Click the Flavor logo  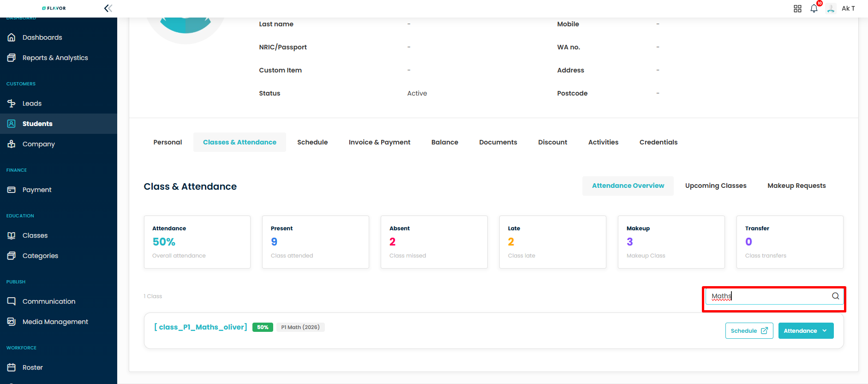click(x=54, y=8)
